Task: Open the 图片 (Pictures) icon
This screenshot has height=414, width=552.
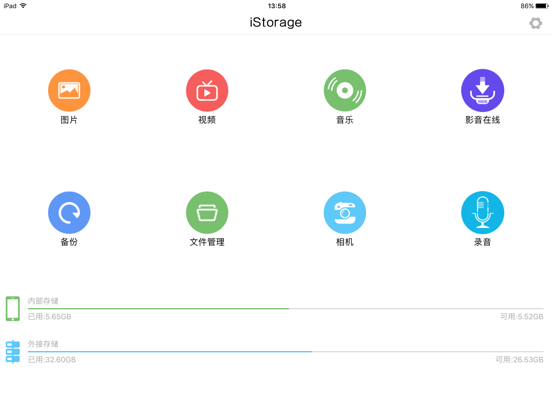Action: tap(69, 90)
